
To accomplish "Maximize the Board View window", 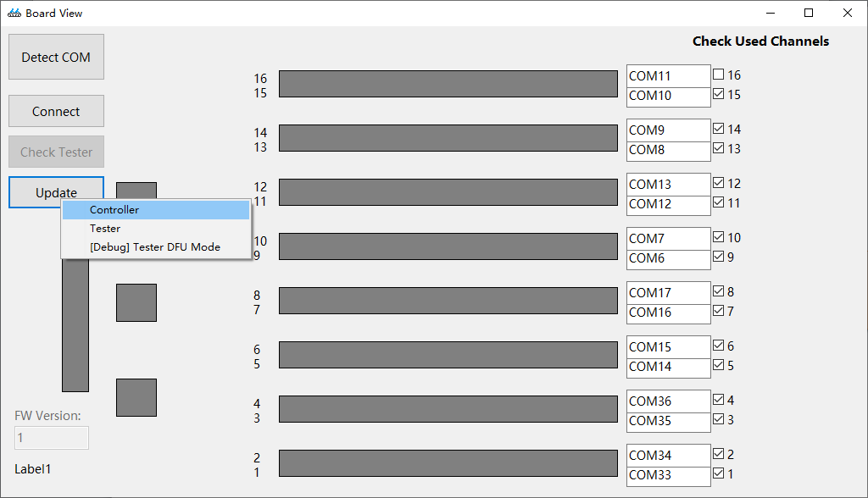I will point(808,13).
